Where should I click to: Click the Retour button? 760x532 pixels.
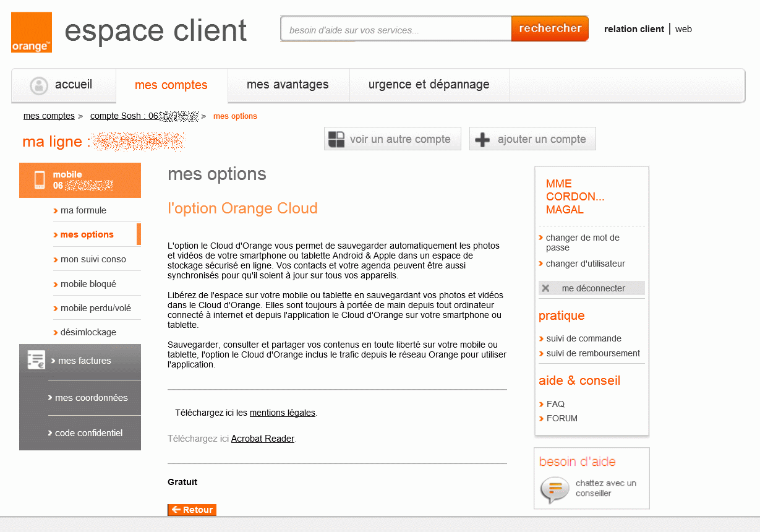coord(192,510)
